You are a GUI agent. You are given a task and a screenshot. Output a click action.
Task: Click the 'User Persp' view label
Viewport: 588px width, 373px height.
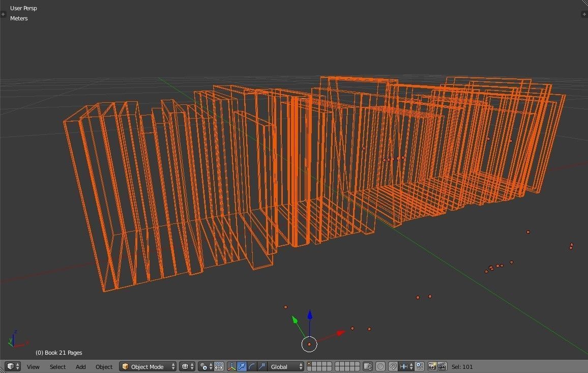[x=23, y=8]
